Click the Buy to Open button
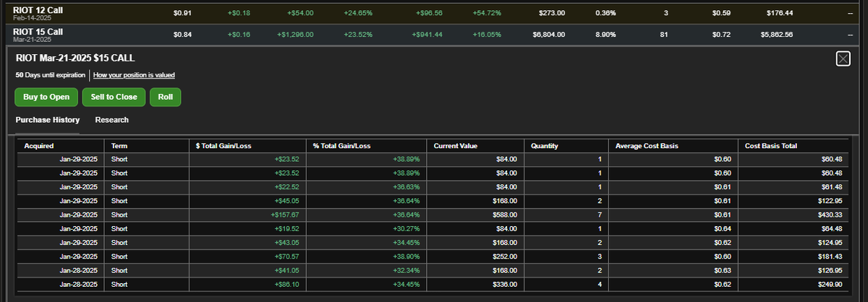 (46, 97)
